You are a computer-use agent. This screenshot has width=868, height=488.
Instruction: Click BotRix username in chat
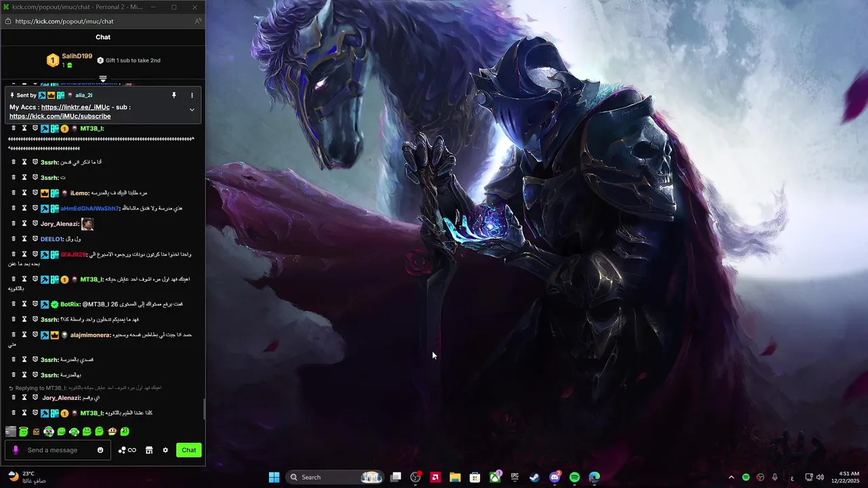pos(71,304)
